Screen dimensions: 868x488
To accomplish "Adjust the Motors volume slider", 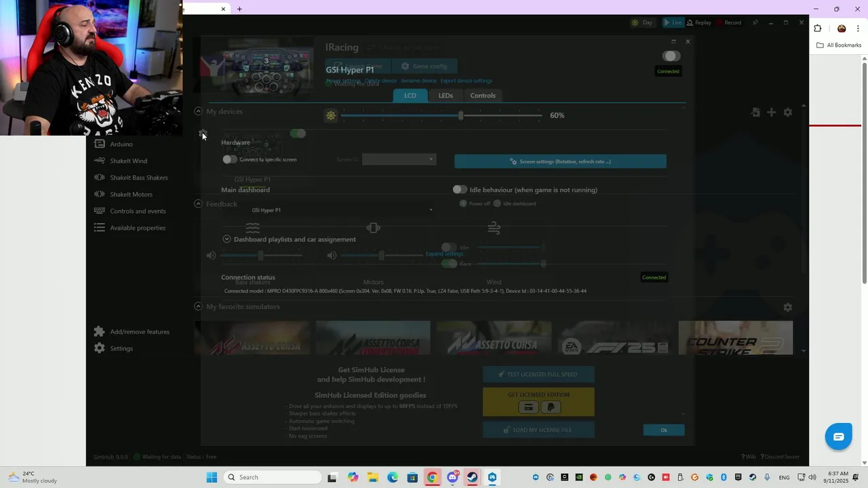I will [x=382, y=256].
